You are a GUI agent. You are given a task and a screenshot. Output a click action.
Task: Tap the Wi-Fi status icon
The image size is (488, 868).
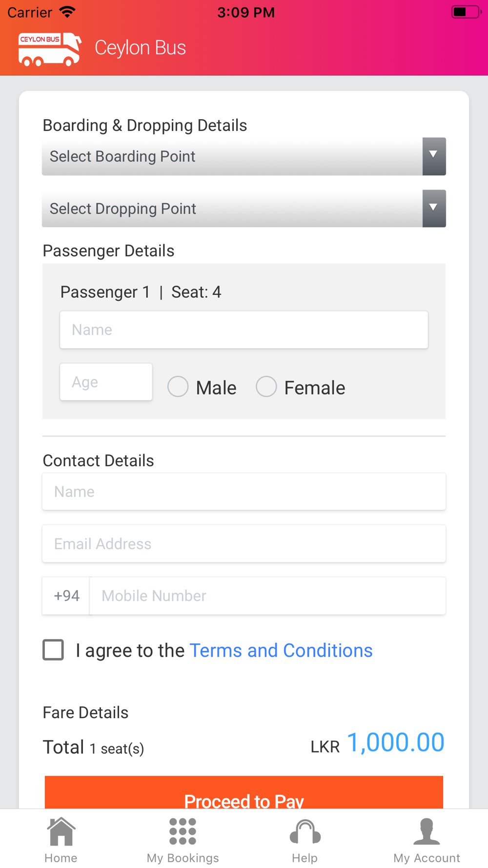[x=67, y=12]
